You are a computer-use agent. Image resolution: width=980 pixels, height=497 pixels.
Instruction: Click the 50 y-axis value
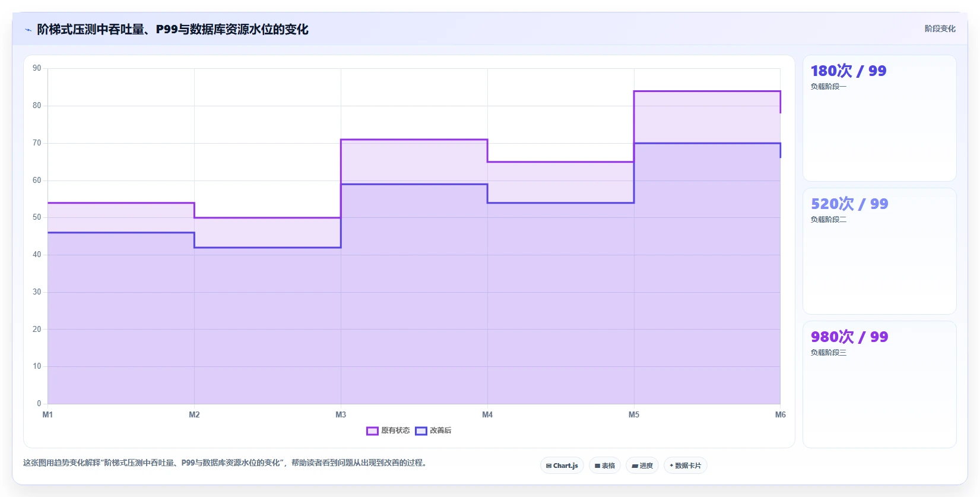click(x=37, y=217)
